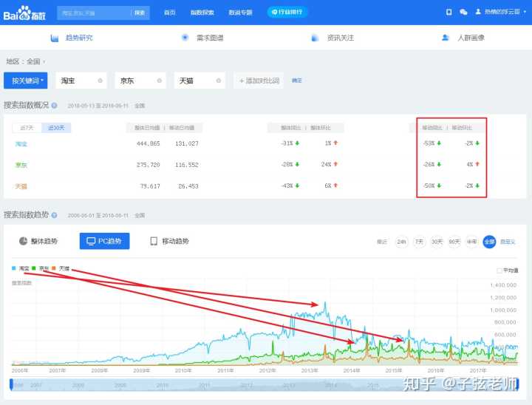Click the 行业排行 button

(288, 12)
